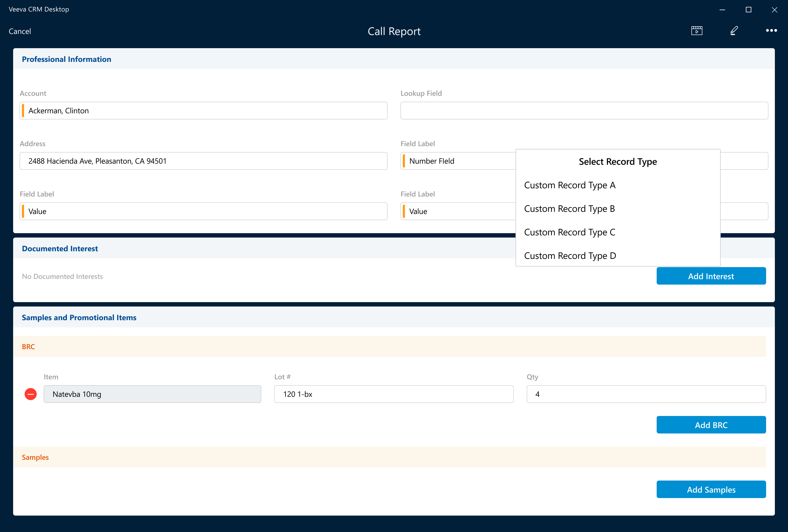Select Custom Record Type A

(570, 185)
